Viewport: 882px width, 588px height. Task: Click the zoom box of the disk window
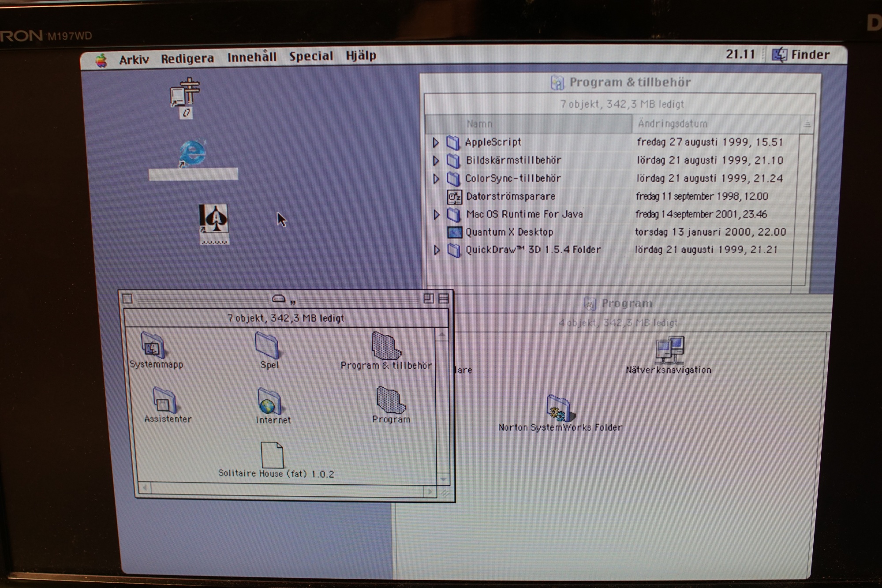coord(428,299)
